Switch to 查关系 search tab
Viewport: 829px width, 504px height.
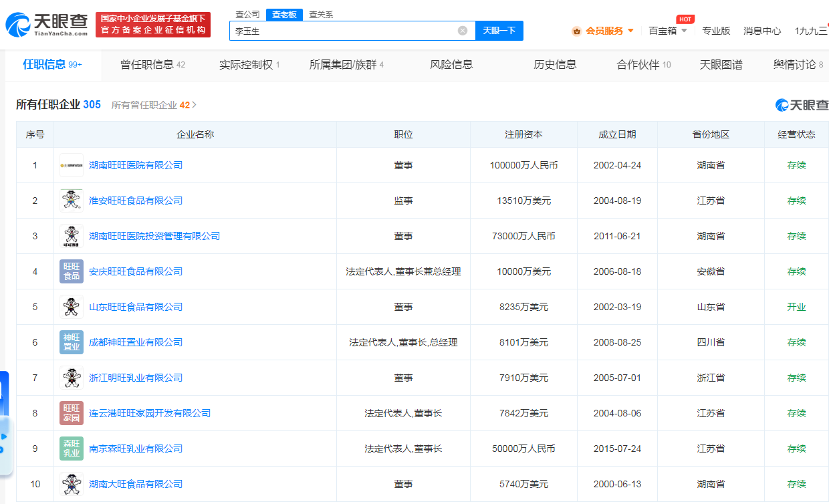[321, 14]
